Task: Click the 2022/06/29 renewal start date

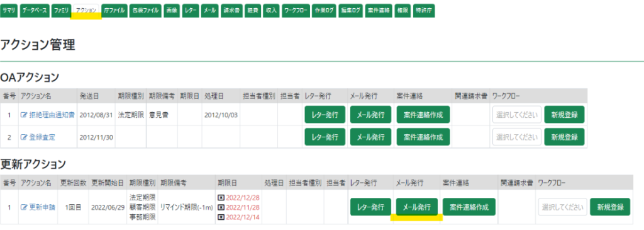Action: click(108, 207)
